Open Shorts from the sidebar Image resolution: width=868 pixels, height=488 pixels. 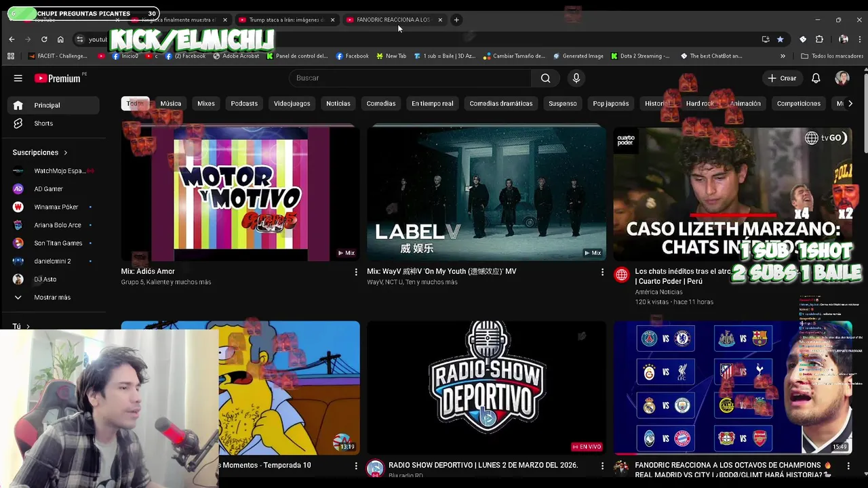(x=53, y=123)
